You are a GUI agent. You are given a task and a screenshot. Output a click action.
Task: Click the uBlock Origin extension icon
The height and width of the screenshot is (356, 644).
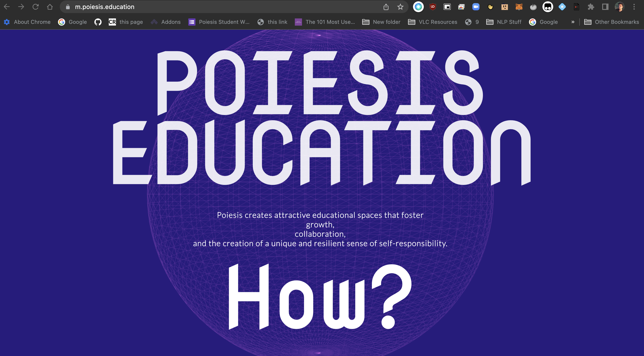(433, 7)
